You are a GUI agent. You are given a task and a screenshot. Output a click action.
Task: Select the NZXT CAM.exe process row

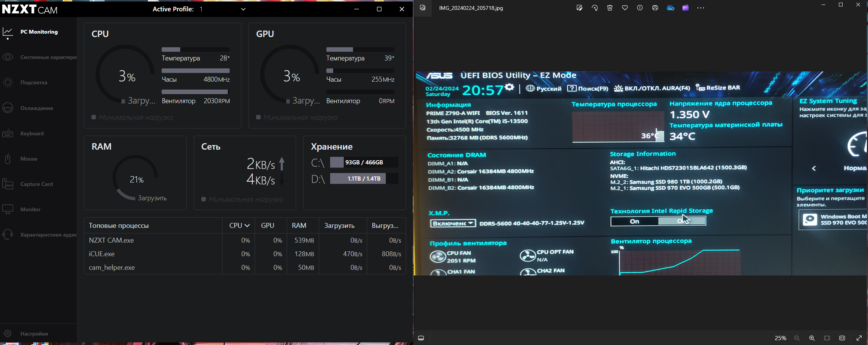pos(245,240)
